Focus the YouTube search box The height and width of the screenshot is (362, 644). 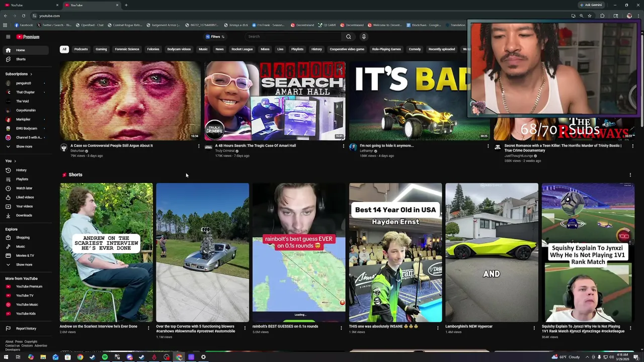[x=294, y=37]
